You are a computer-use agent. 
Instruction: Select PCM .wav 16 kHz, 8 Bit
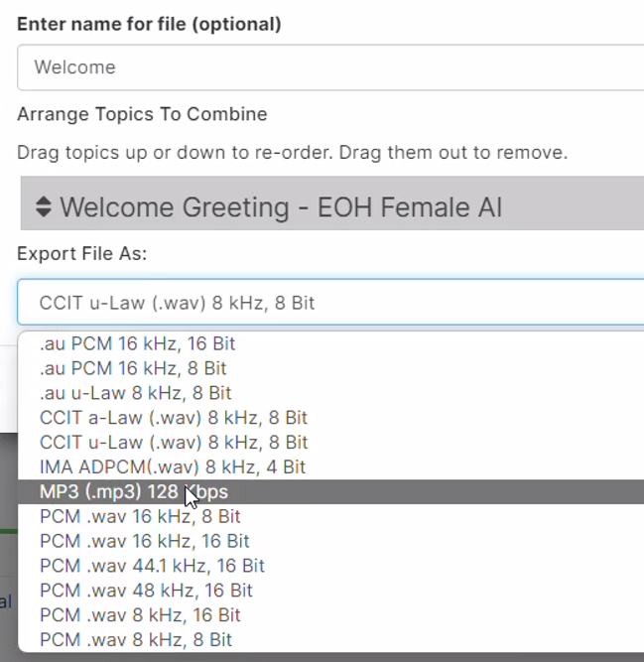click(x=330, y=516)
